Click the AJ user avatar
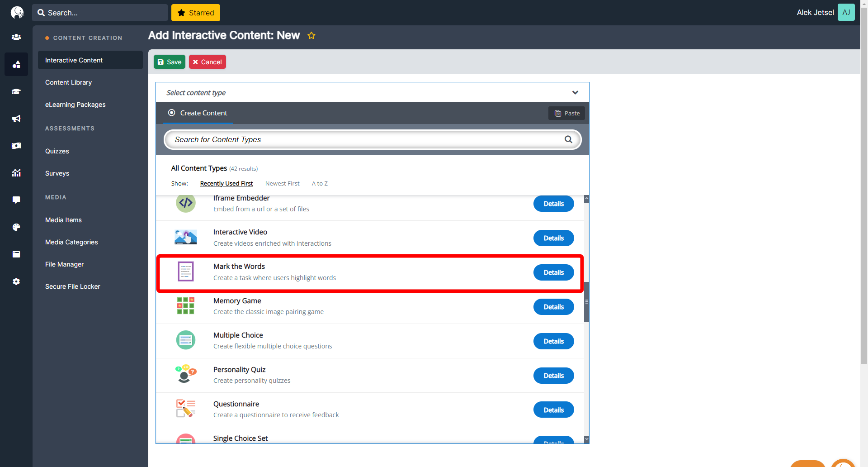 tap(846, 12)
